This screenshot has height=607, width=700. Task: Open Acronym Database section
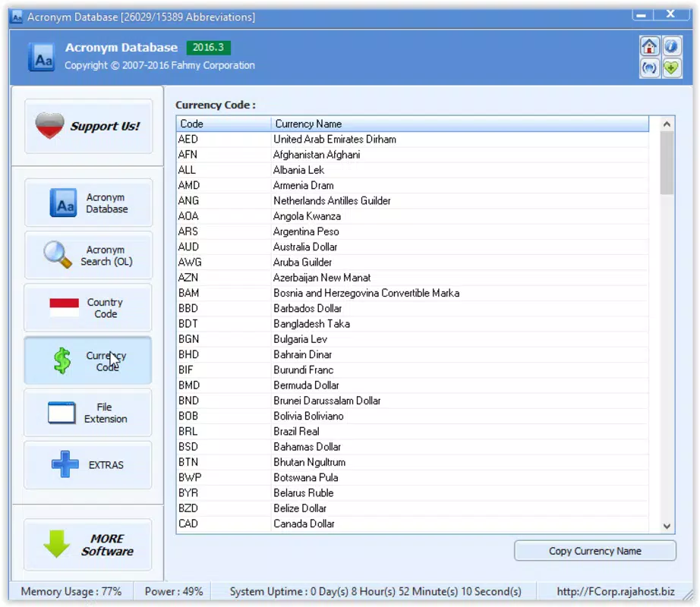click(88, 203)
